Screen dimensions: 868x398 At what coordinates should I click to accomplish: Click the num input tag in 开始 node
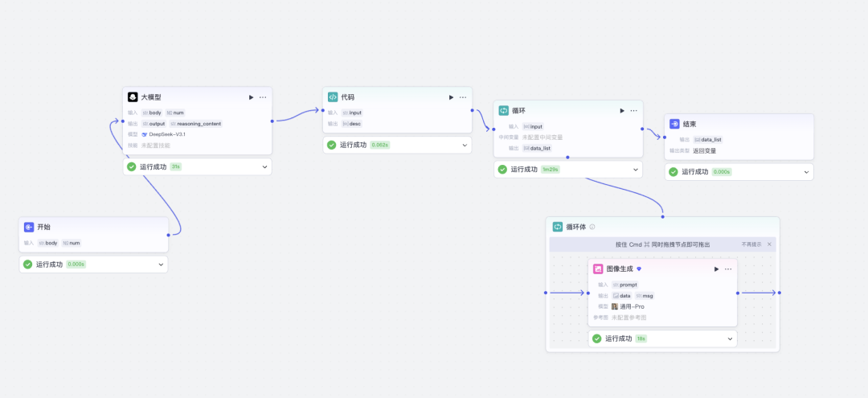pos(71,243)
